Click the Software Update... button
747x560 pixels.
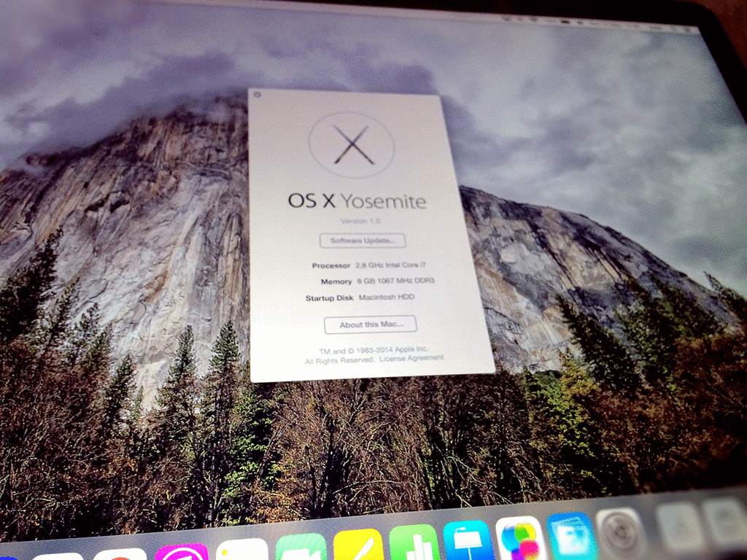[363, 241]
